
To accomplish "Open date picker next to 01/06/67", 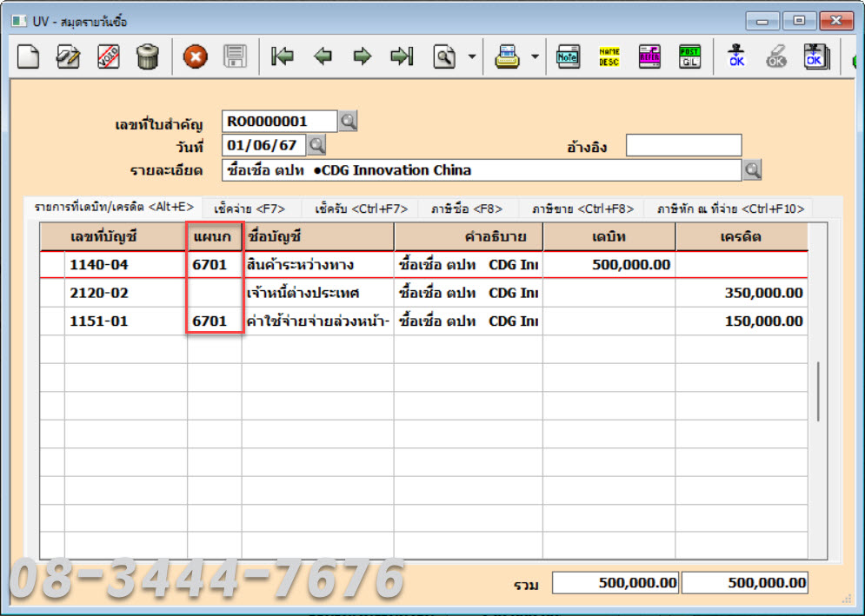I will pyautogui.click(x=316, y=146).
